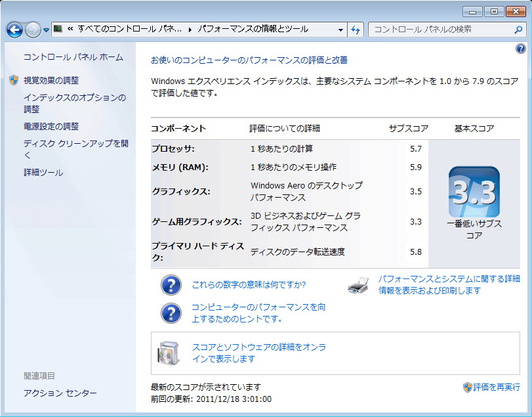Click the refresh icon next to address bar
532x417 pixels.
point(356,30)
